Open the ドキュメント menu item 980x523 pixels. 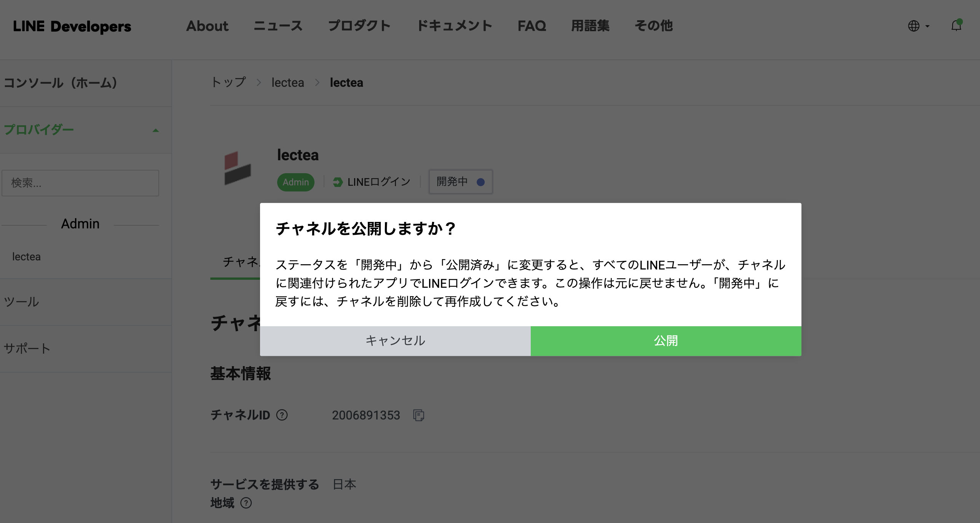click(x=455, y=26)
